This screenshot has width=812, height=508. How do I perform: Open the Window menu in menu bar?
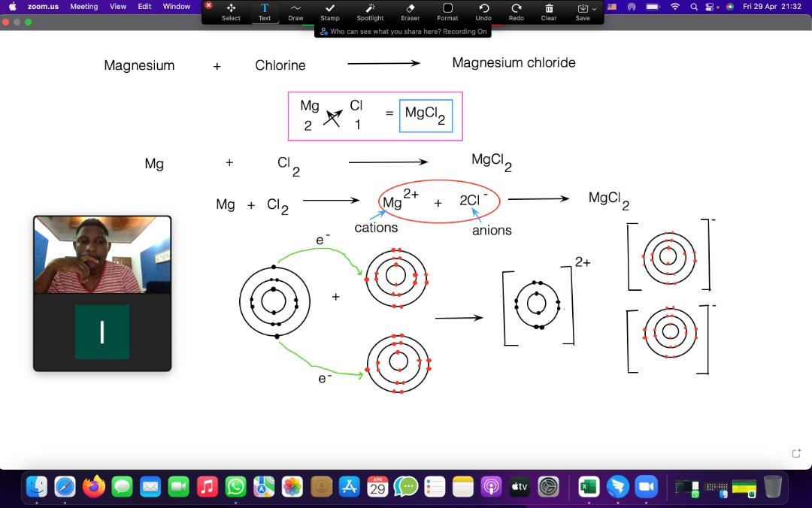[x=177, y=6]
